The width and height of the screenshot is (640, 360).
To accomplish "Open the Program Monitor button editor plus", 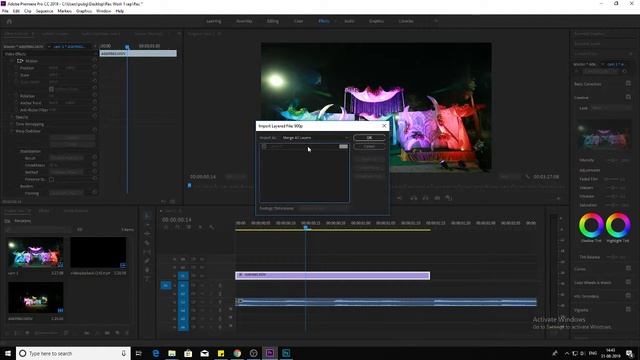I will click(558, 198).
